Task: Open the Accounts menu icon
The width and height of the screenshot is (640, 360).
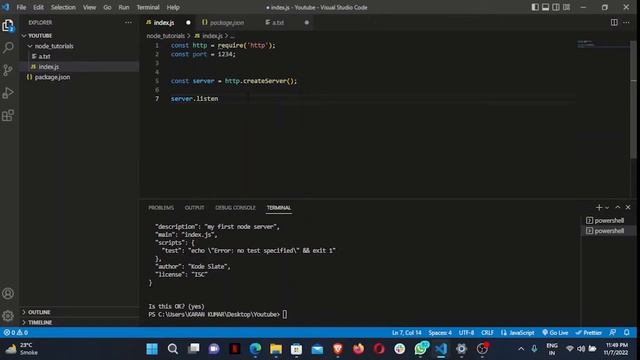Action: coord(8,293)
